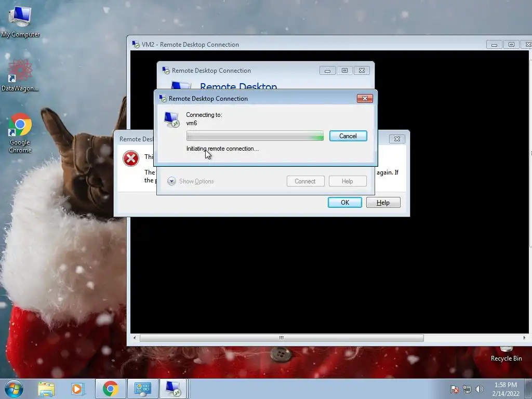Restore the VM2 Remote Desktop window
Image resolution: width=532 pixels, height=399 pixels.
[x=511, y=45]
